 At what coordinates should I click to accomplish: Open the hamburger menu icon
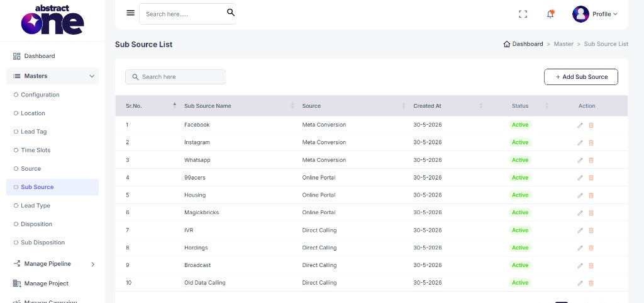tap(131, 13)
